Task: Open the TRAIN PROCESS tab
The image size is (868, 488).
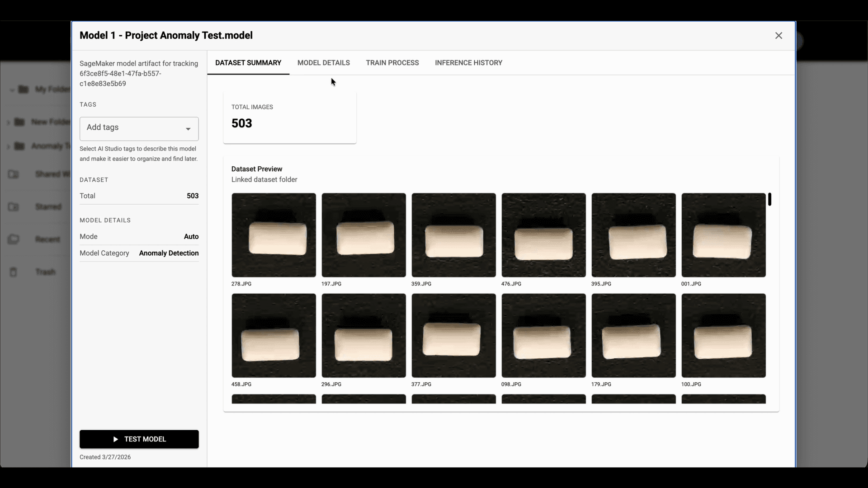Action: [392, 63]
